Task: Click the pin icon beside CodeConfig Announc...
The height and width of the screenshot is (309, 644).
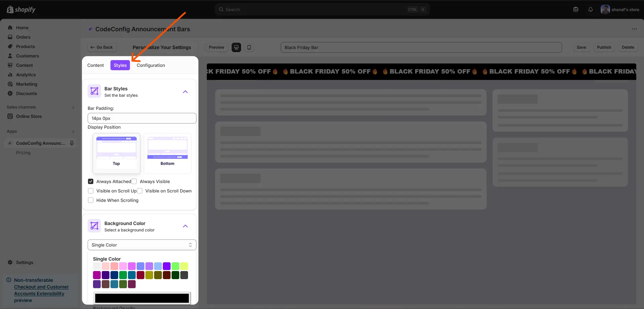Action: (72, 143)
